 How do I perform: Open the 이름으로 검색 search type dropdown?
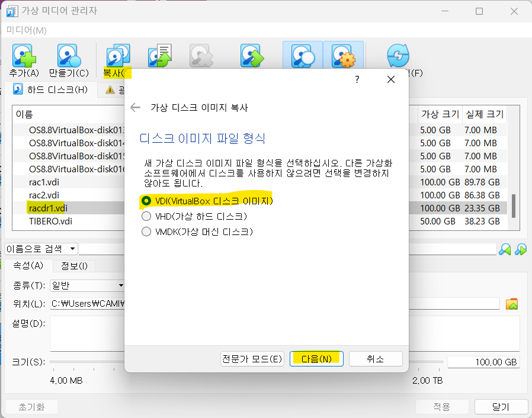(41, 249)
